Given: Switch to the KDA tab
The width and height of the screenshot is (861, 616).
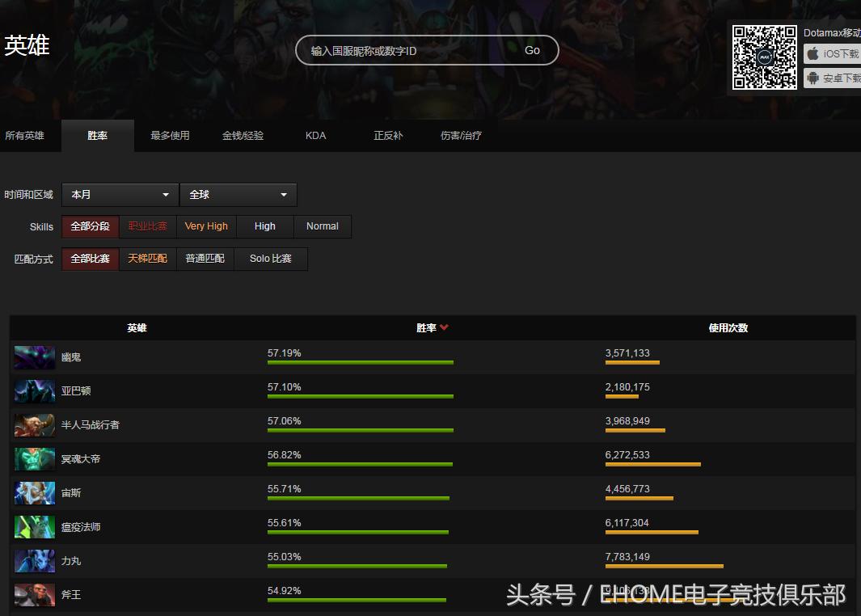Looking at the screenshot, I should coord(315,135).
